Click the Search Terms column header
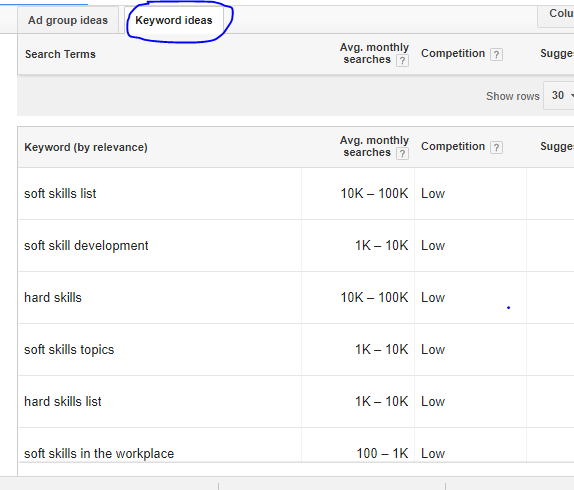This screenshot has width=574, height=490. coord(60,54)
